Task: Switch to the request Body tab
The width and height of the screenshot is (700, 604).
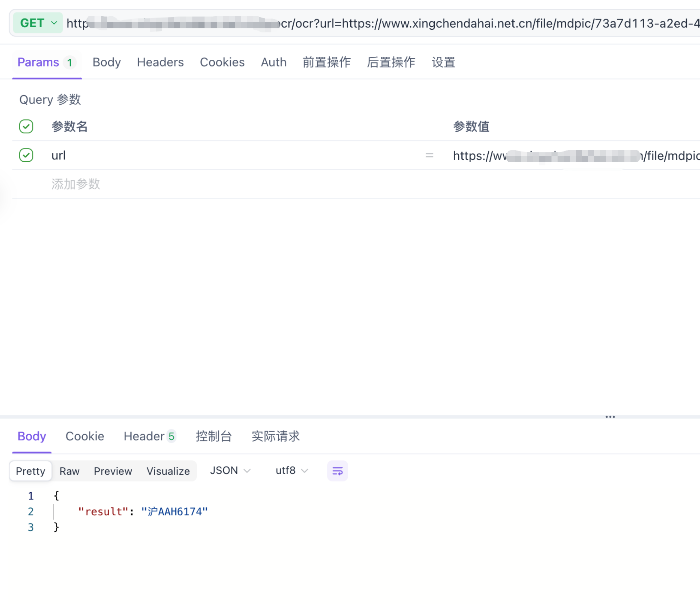Action: pyautogui.click(x=106, y=62)
